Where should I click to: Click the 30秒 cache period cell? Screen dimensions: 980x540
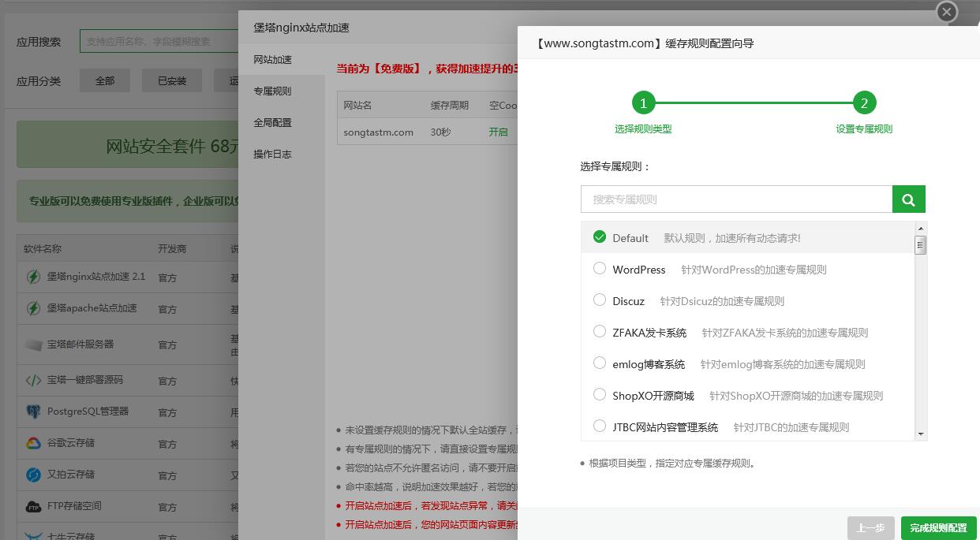tap(441, 132)
